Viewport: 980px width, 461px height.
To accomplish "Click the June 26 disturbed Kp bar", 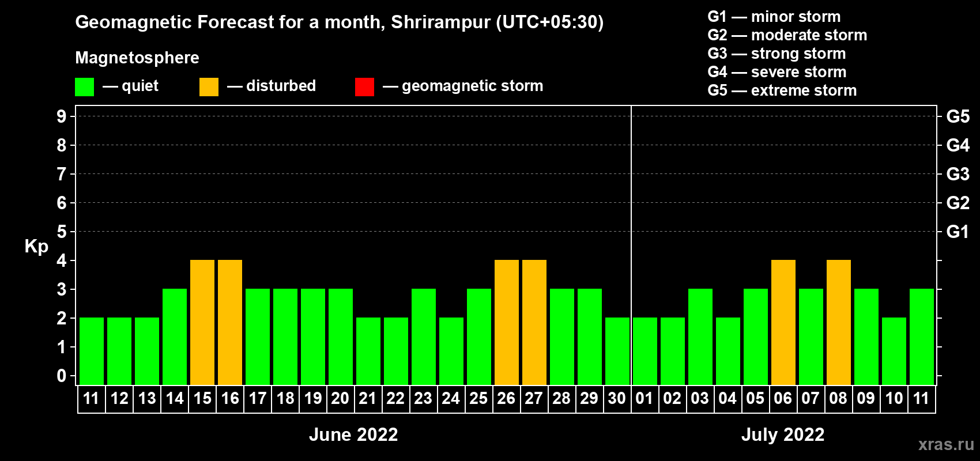I will tap(507, 322).
